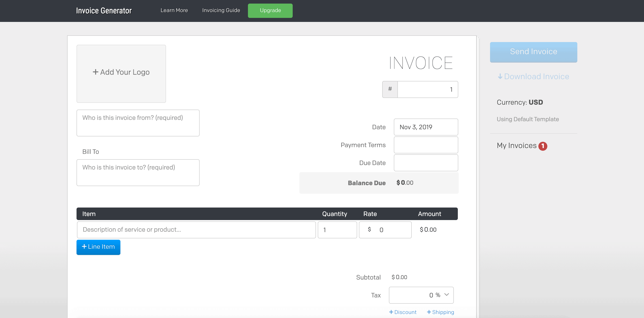The height and width of the screenshot is (318, 644).
Task: Click the Using Default Template link
Action: (x=527, y=119)
